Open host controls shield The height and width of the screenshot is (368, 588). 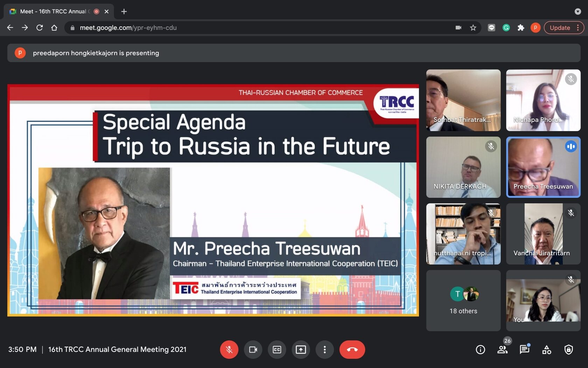point(569,349)
